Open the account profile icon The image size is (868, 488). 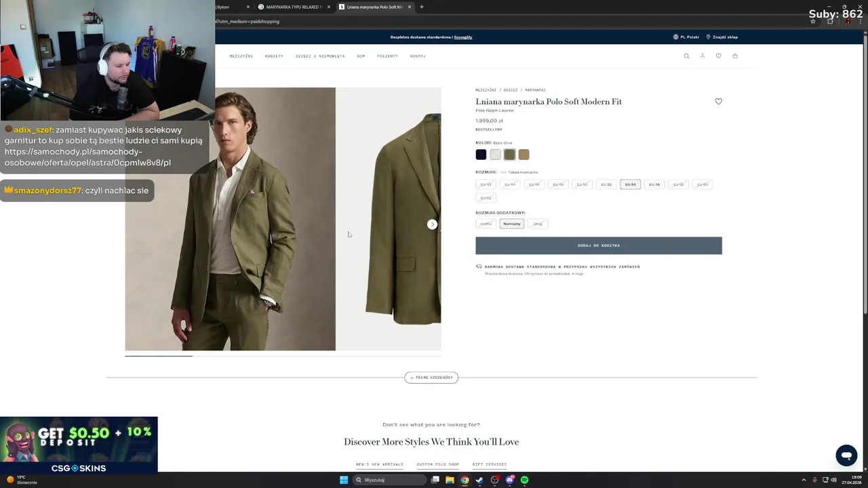703,56
